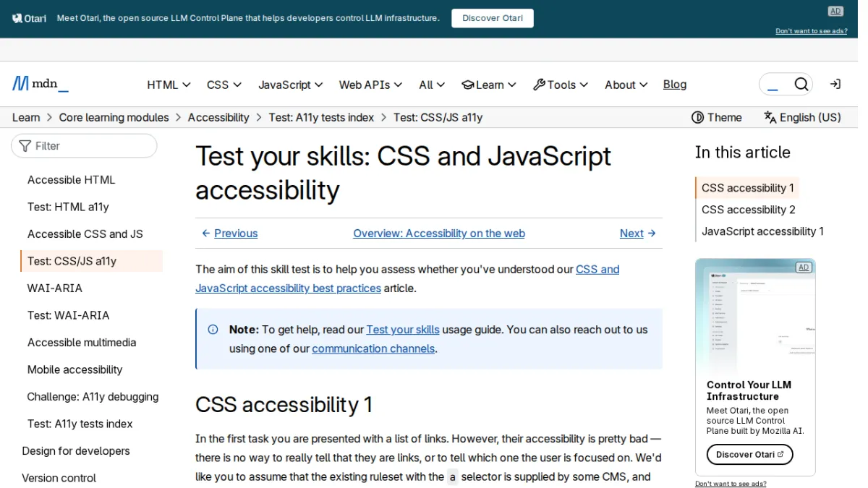
Task: Expand the Learn navigation menu
Action: pos(489,85)
